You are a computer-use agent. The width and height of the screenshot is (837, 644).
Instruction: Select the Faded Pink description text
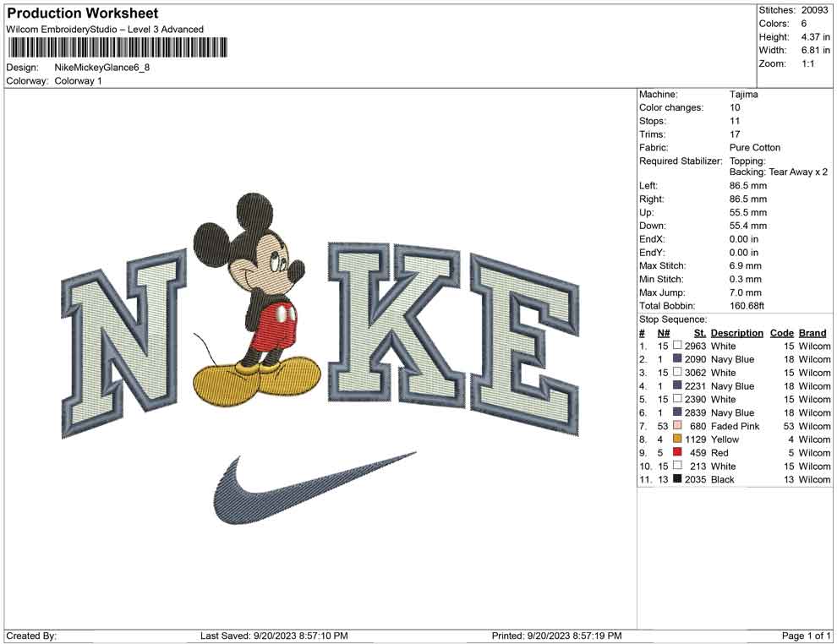tap(735, 426)
